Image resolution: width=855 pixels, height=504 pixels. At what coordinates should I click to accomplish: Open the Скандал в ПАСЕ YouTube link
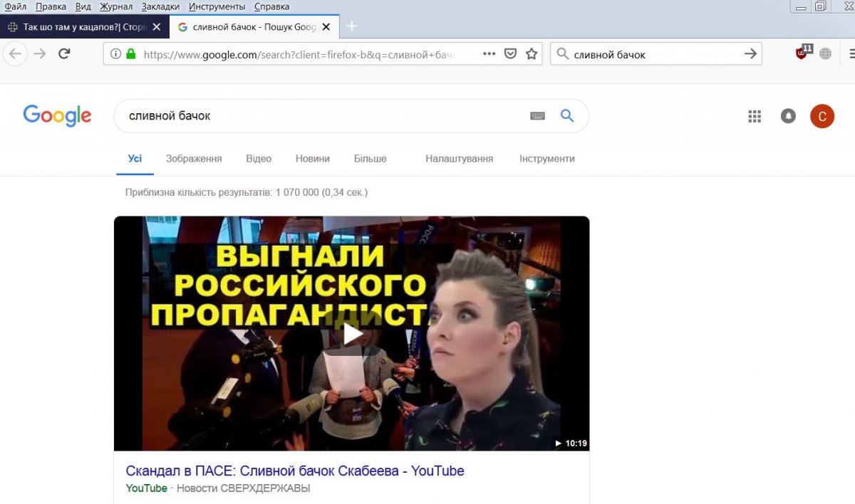point(295,471)
